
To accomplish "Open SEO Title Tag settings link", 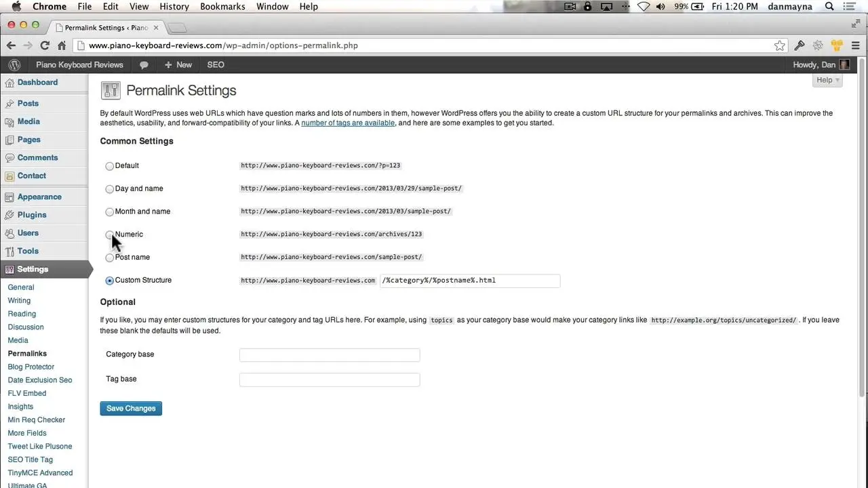I will [x=31, y=460].
